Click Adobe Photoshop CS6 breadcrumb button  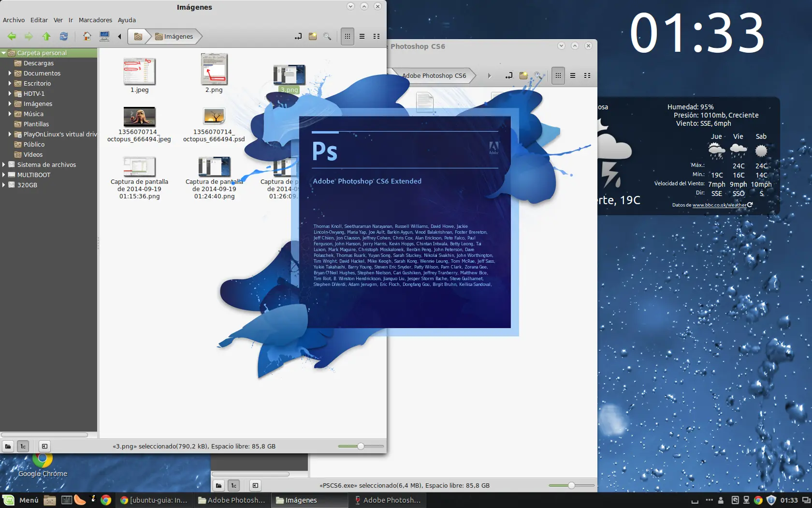click(434, 75)
